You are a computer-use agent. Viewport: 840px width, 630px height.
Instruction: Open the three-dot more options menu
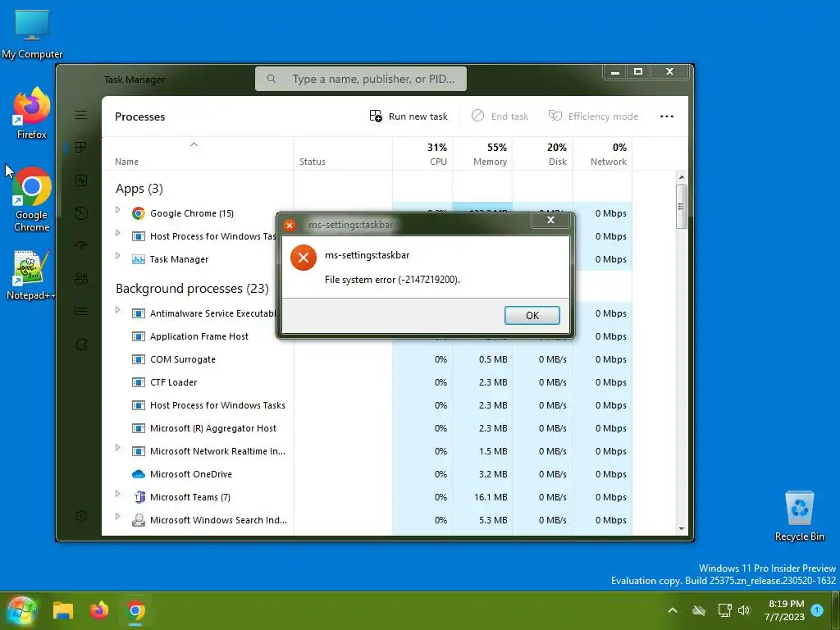tap(667, 116)
